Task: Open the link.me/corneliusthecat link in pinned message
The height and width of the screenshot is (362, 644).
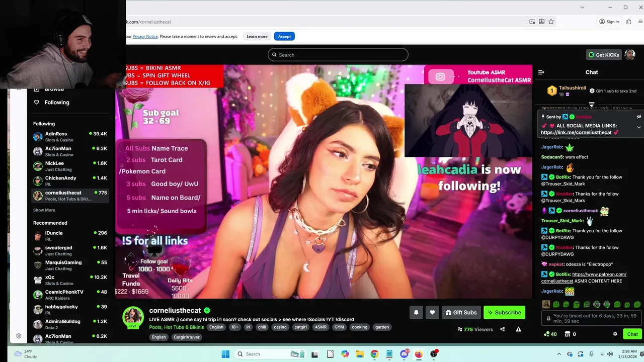Action: click(576, 133)
